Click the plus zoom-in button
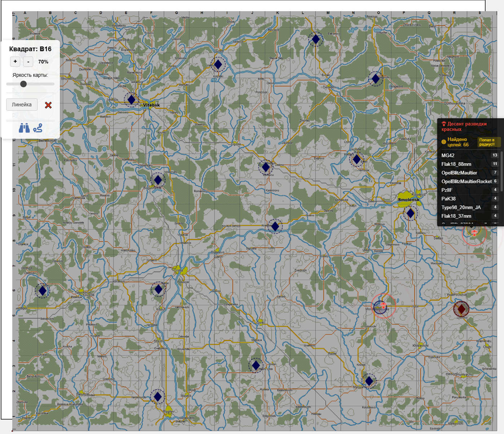The width and height of the screenshot is (504, 434). click(x=15, y=62)
